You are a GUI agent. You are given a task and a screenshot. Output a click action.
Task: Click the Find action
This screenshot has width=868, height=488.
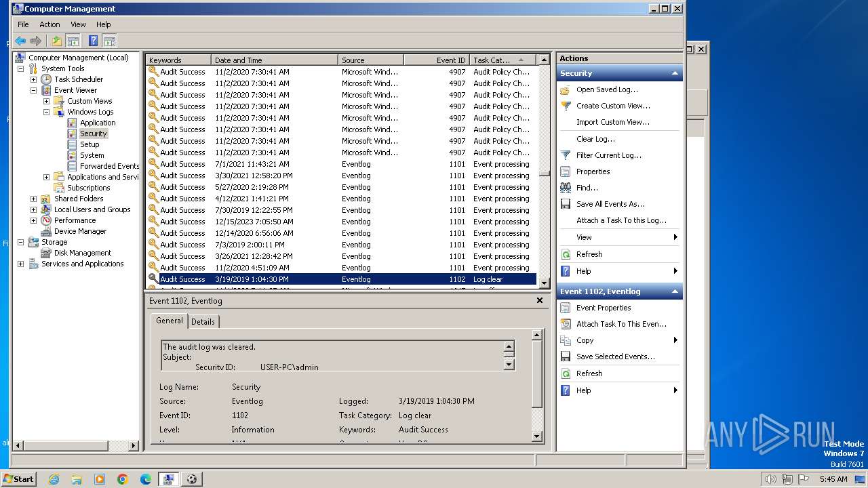(x=587, y=188)
